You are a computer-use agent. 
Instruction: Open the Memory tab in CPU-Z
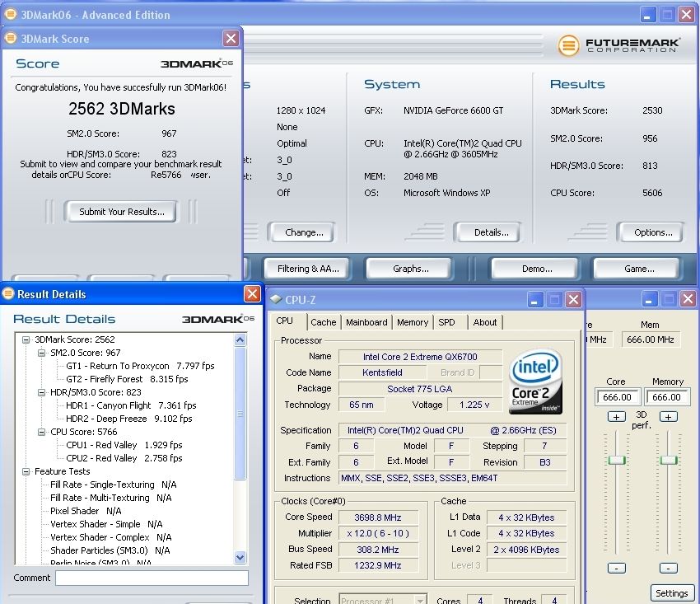pos(413,322)
